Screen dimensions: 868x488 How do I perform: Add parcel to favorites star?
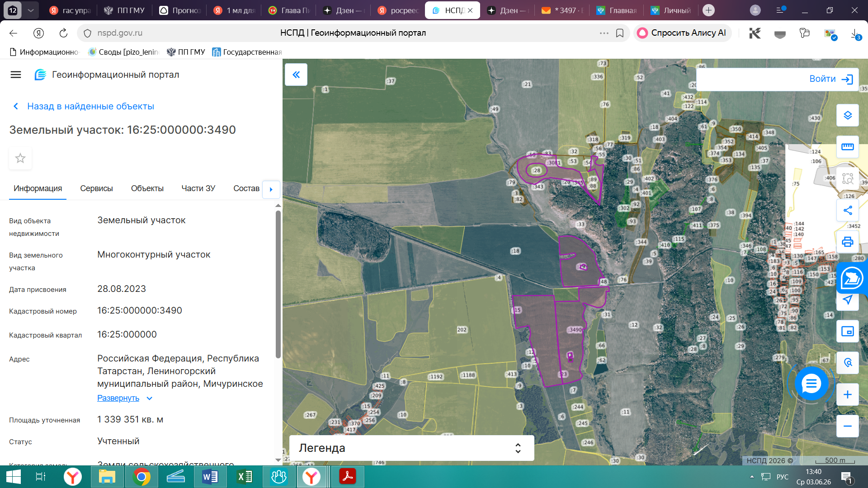click(20, 158)
